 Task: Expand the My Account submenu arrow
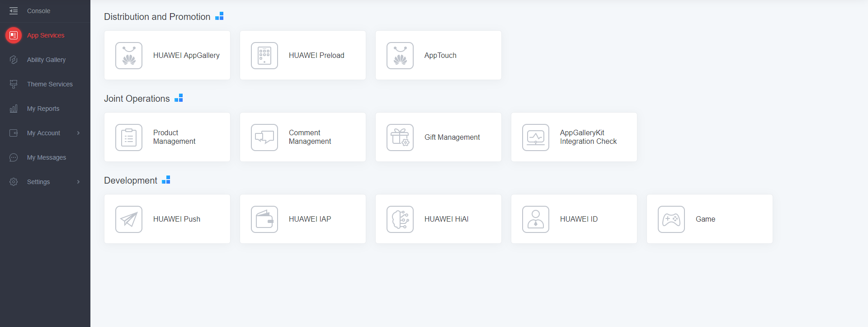point(78,133)
